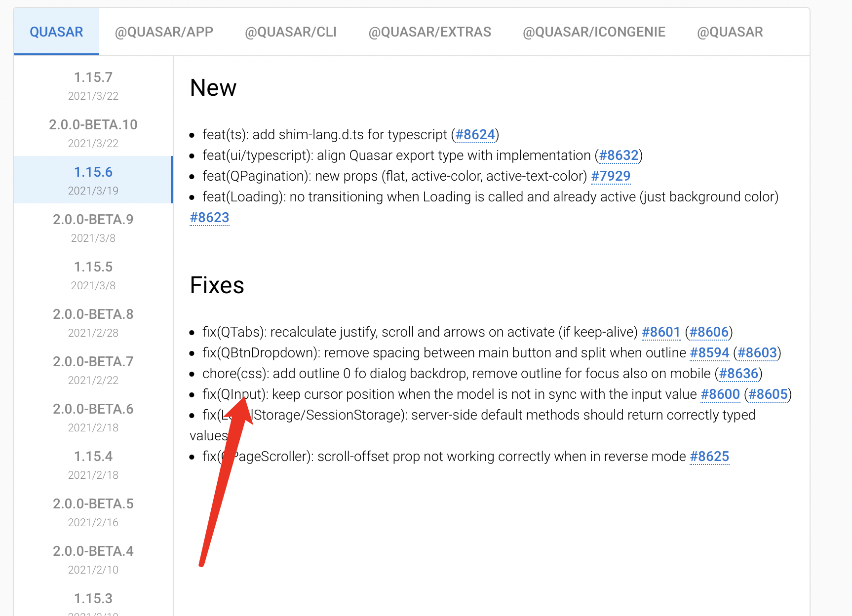Viewport: 852px width, 616px height.
Task: Follow link #8606 next to #8601
Action: [710, 332]
